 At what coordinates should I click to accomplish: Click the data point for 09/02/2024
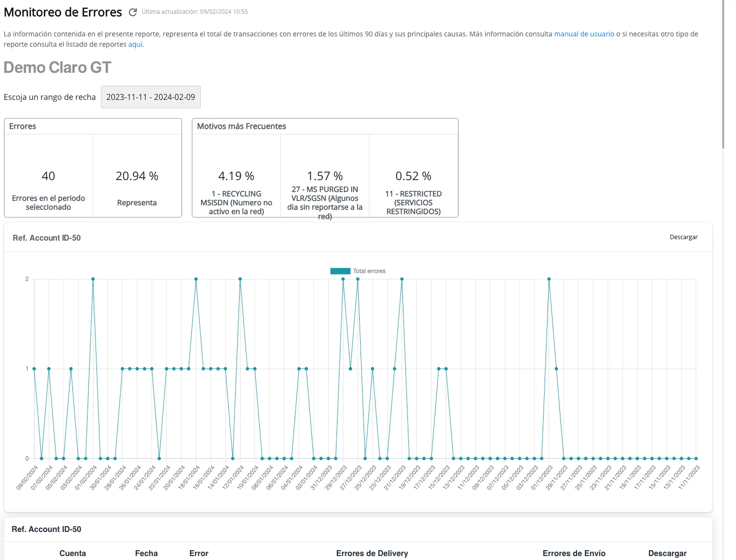pos(34,369)
